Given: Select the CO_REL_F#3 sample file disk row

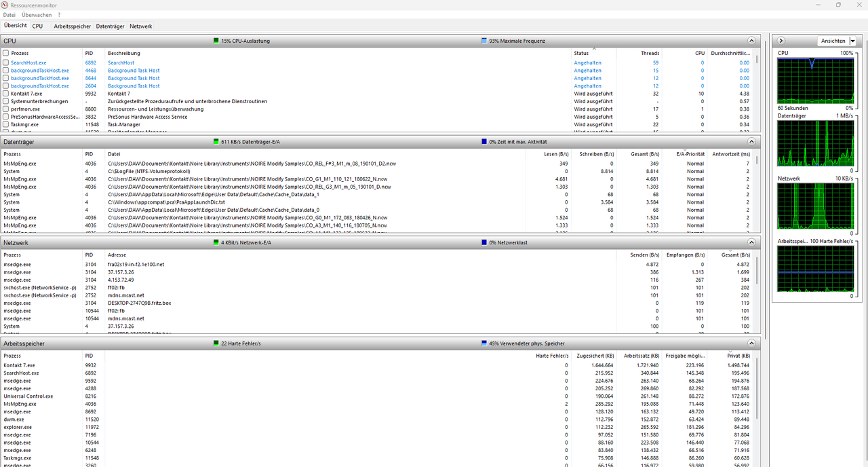Looking at the screenshot, I should coord(378,164).
